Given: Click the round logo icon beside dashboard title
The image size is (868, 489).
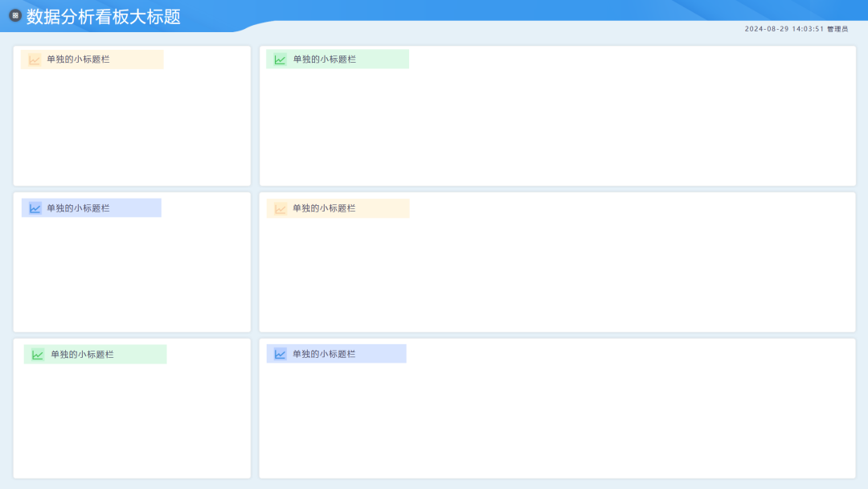Looking at the screenshot, I should pyautogui.click(x=15, y=15).
